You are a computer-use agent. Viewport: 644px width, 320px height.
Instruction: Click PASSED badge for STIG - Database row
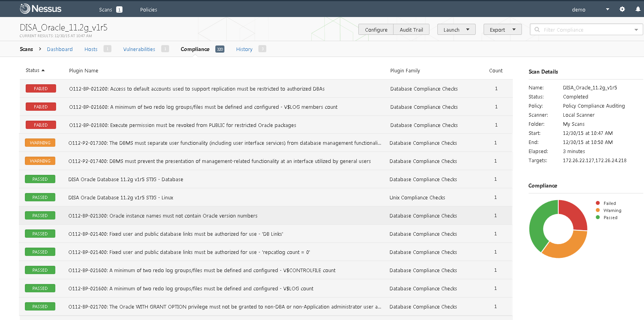click(40, 179)
